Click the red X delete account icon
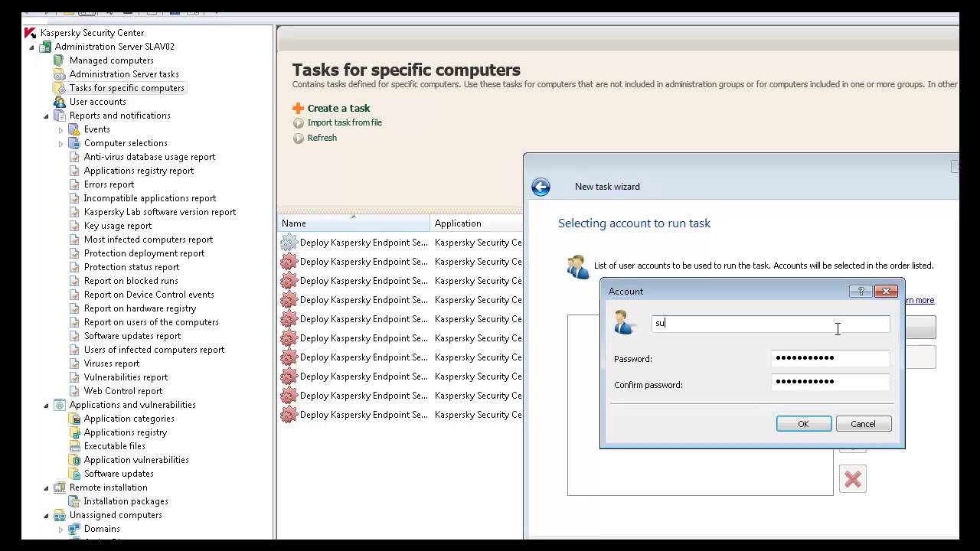The height and width of the screenshot is (551, 980). 852,479
